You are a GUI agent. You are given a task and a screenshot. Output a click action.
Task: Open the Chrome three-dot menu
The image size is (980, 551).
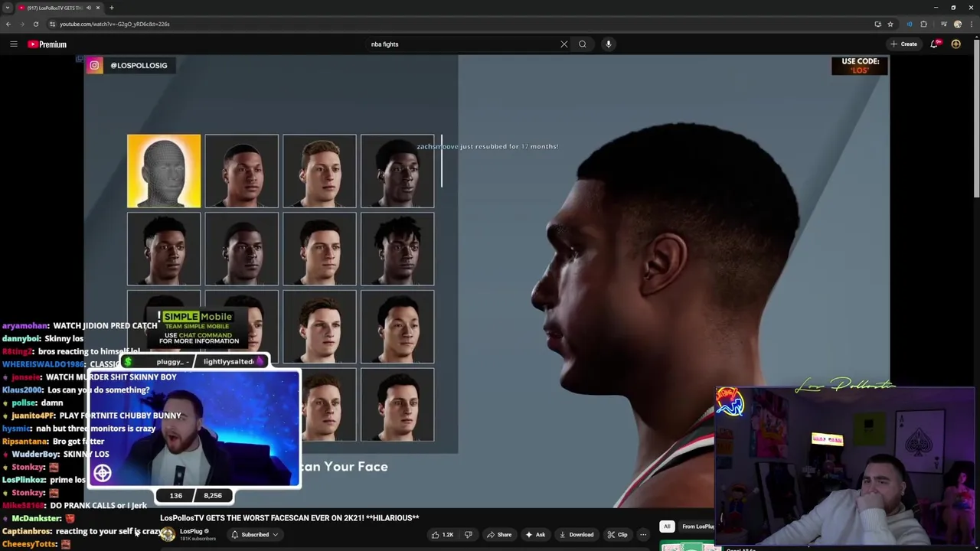[971, 24]
